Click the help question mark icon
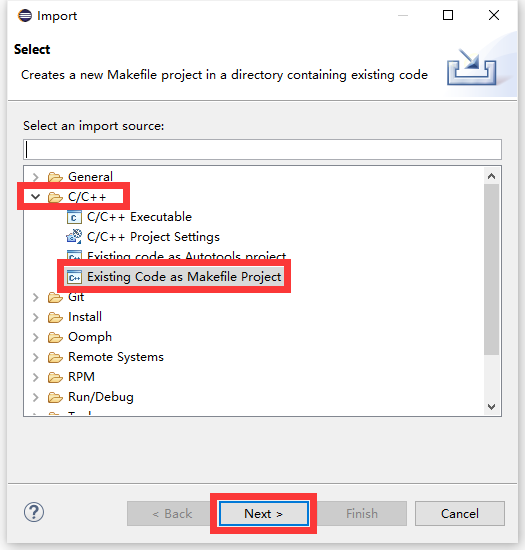This screenshot has height=550, width=525. 34,512
